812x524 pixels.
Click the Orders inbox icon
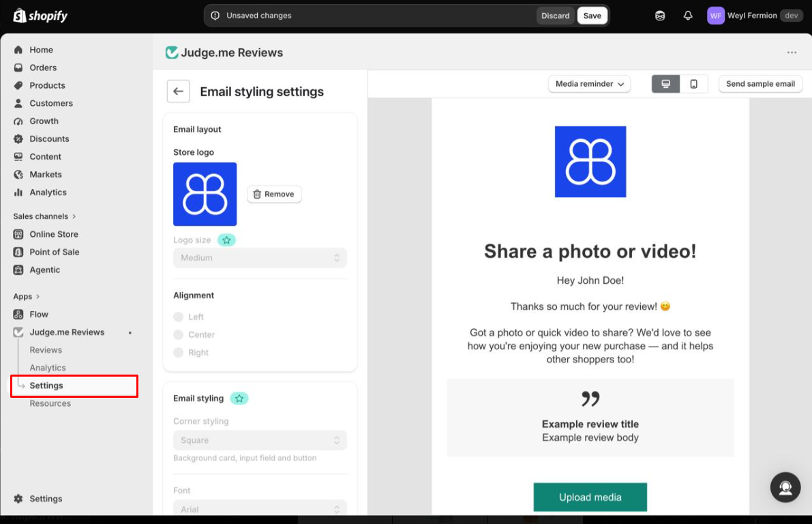[x=18, y=68]
